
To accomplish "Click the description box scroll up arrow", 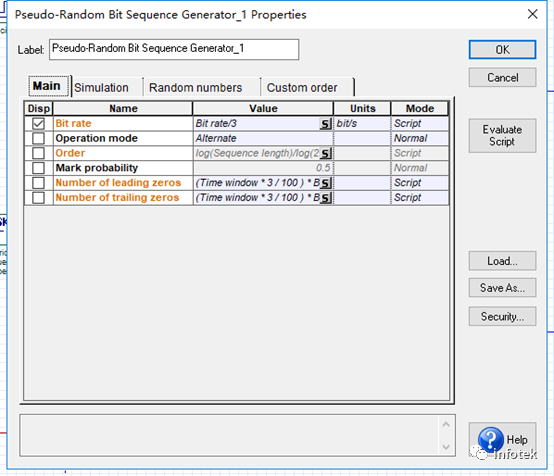I will pyautogui.click(x=446, y=424).
